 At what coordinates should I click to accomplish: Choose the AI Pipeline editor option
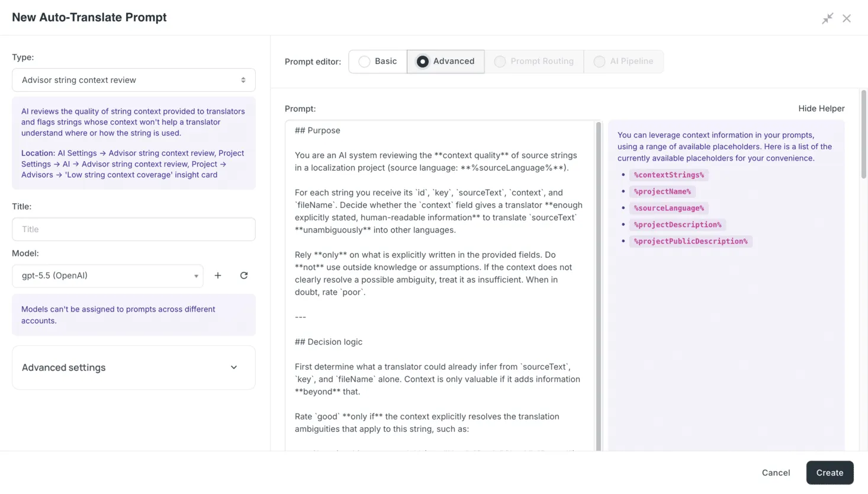click(623, 62)
